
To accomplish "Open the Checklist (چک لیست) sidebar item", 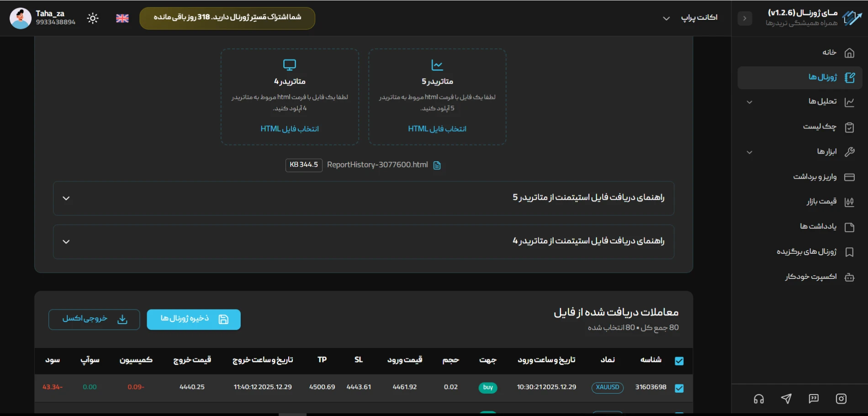I will pos(800,127).
